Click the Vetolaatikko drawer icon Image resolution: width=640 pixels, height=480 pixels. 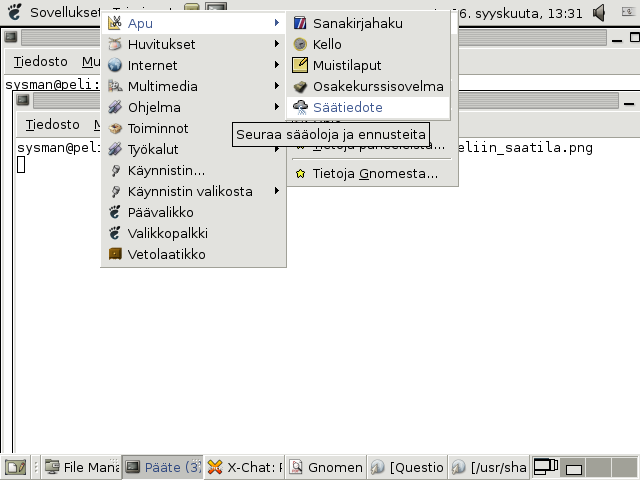(x=115, y=254)
